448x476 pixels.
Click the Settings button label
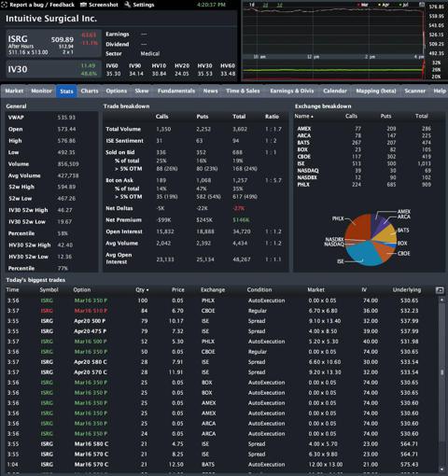click(x=144, y=5)
